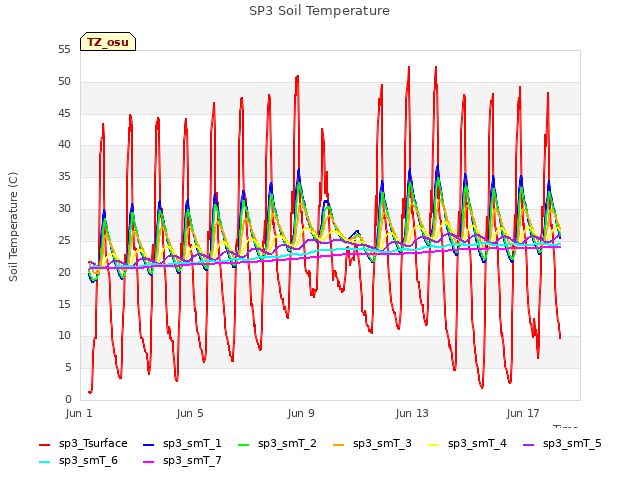Click the orange sp3_smT_3 legend swatch

tap(339, 444)
